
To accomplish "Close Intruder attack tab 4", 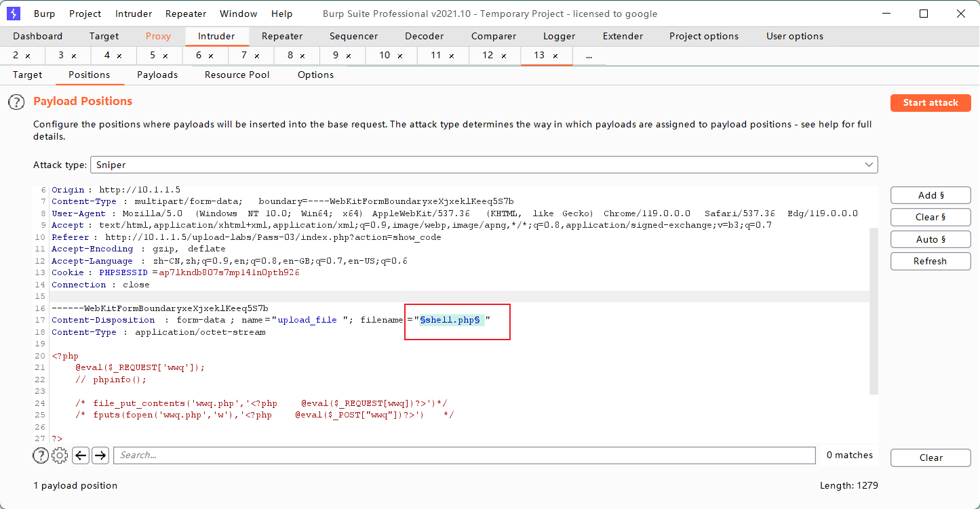I will click(119, 56).
